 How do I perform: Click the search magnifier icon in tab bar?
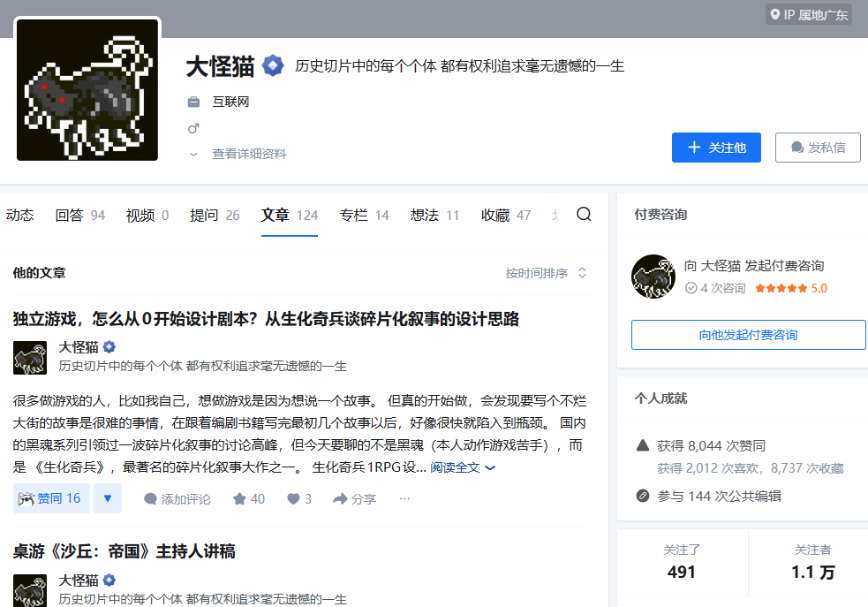coord(583,215)
